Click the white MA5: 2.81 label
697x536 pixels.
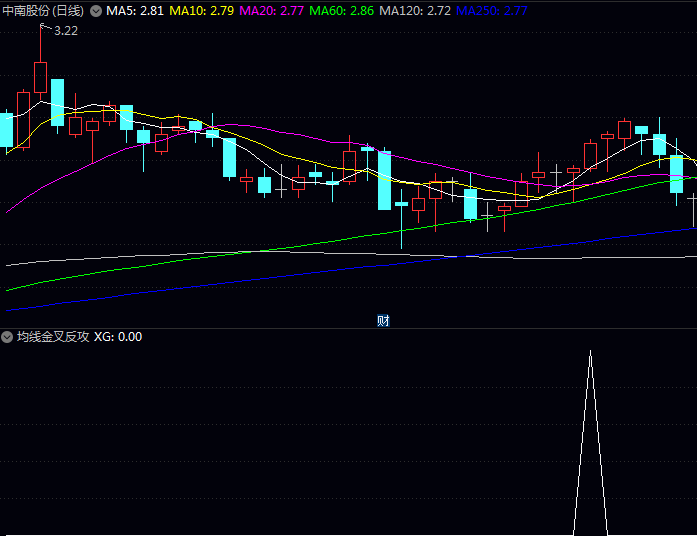[135, 11]
